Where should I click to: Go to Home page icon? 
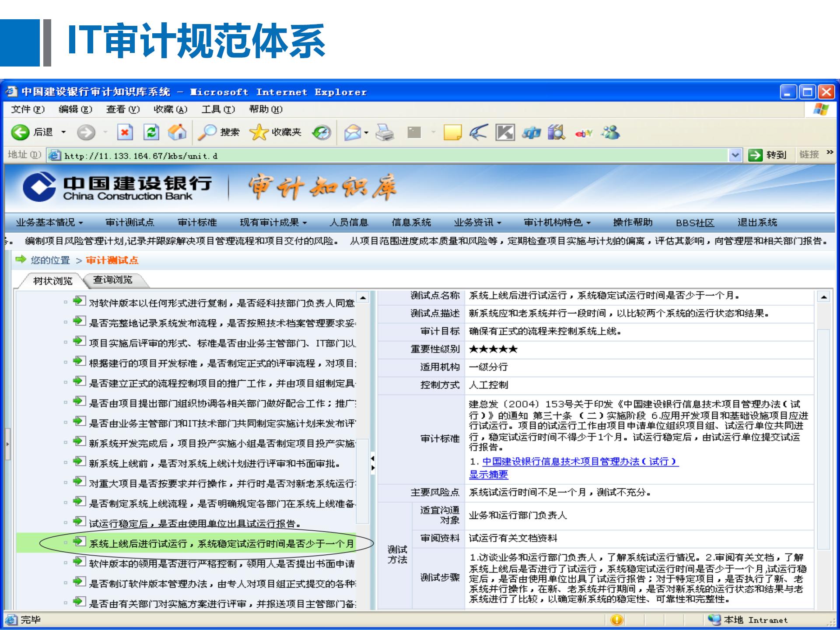coord(177,132)
